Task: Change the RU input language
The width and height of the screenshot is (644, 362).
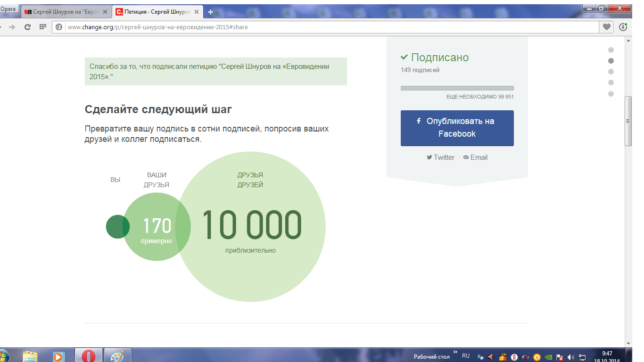Action: pyautogui.click(x=466, y=356)
